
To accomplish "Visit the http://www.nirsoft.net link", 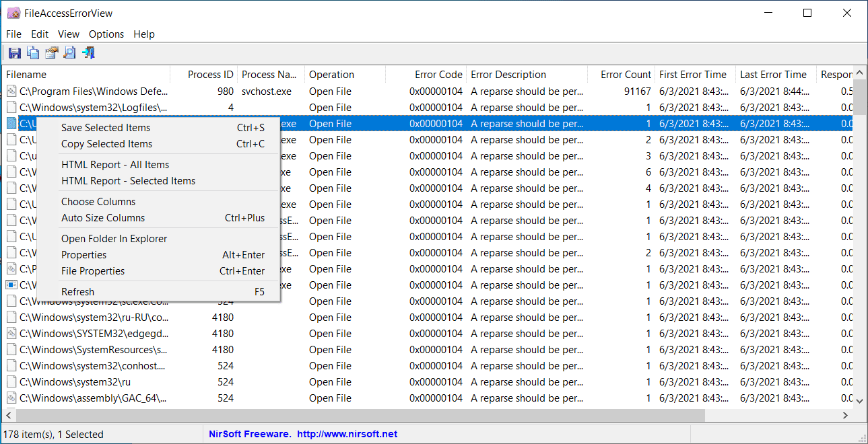I will (347, 435).
